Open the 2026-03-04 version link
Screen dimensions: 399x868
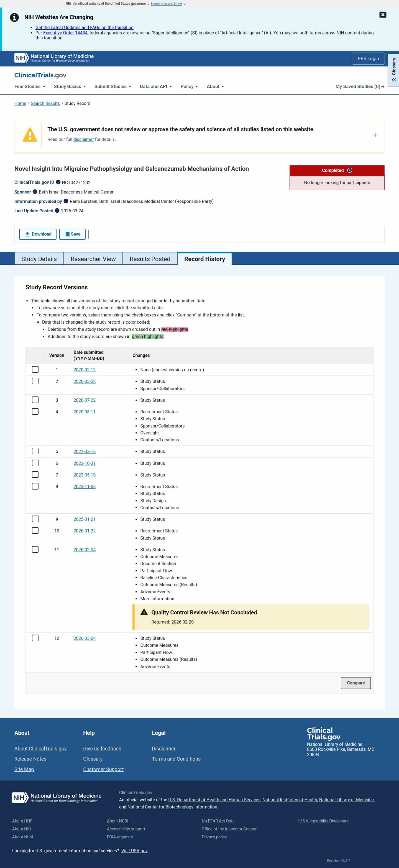85,638
